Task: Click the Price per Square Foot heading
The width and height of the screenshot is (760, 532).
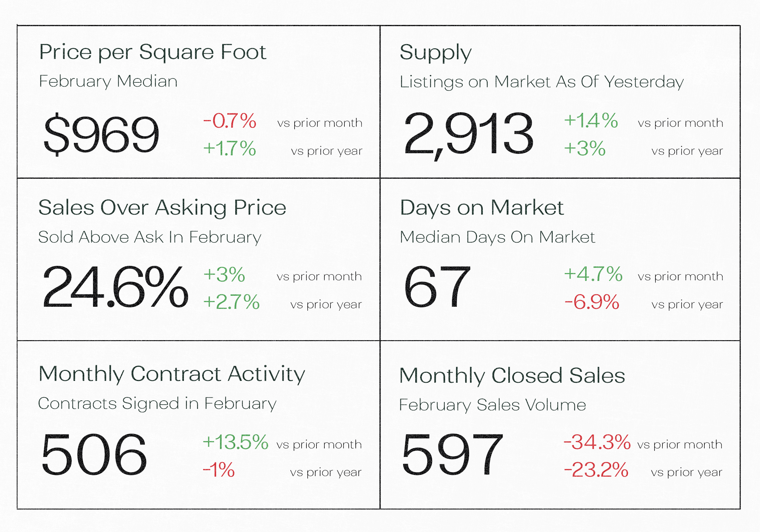Action: coord(152,52)
